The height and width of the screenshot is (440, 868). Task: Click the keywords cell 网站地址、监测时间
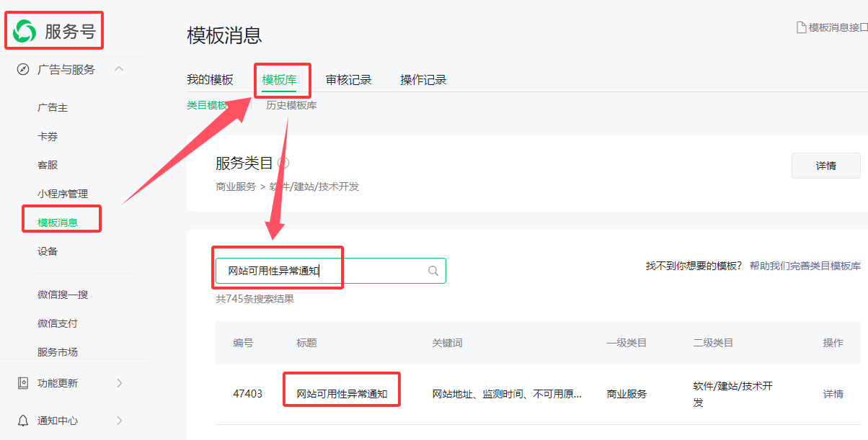(507, 394)
